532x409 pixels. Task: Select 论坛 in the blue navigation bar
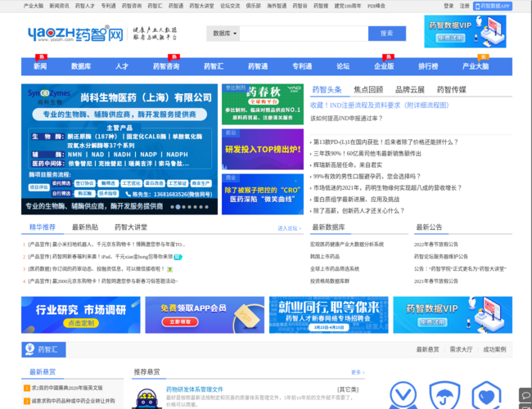pyautogui.click(x=343, y=66)
